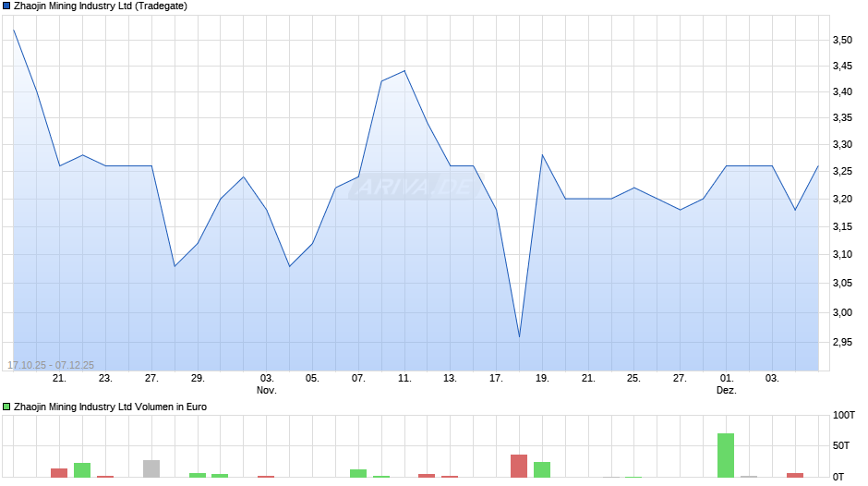The image size is (868, 486).
Task: Click the 100T volume axis label
Action: [844, 415]
